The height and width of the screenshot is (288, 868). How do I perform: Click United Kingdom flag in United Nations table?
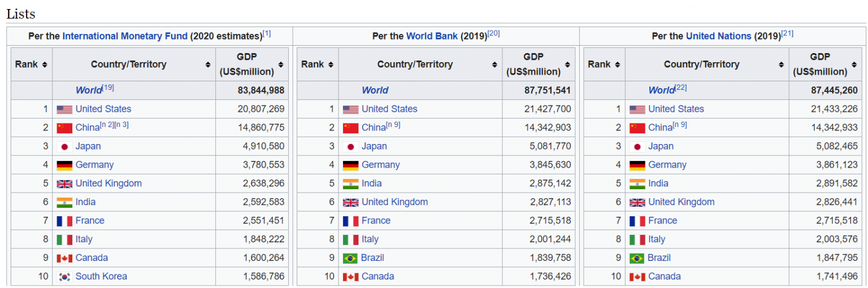[x=637, y=202]
